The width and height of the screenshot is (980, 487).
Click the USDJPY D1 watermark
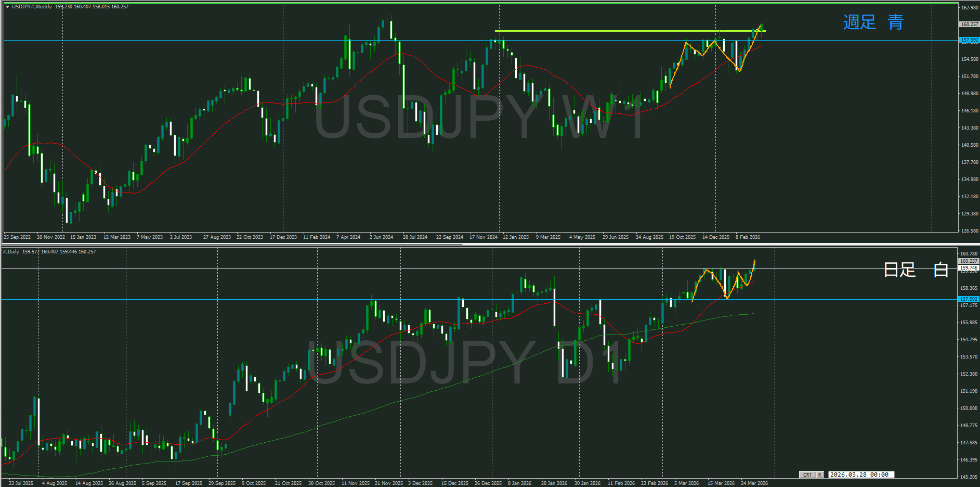click(463, 362)
